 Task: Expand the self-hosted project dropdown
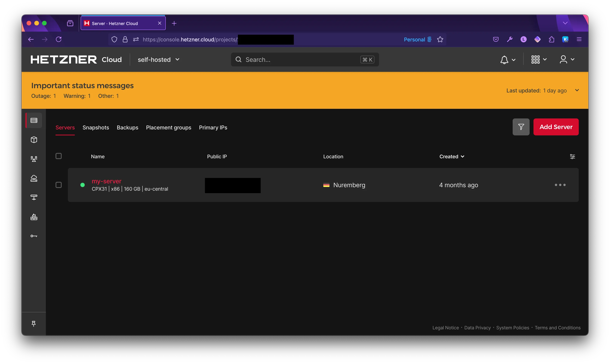[x=159, y=60]
